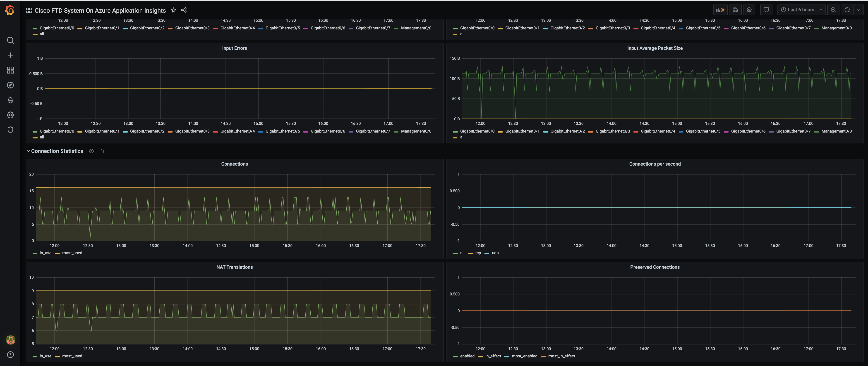Star this dashboard as favorite
This screenshot has height=366, width=868.
tap(174, 10)
